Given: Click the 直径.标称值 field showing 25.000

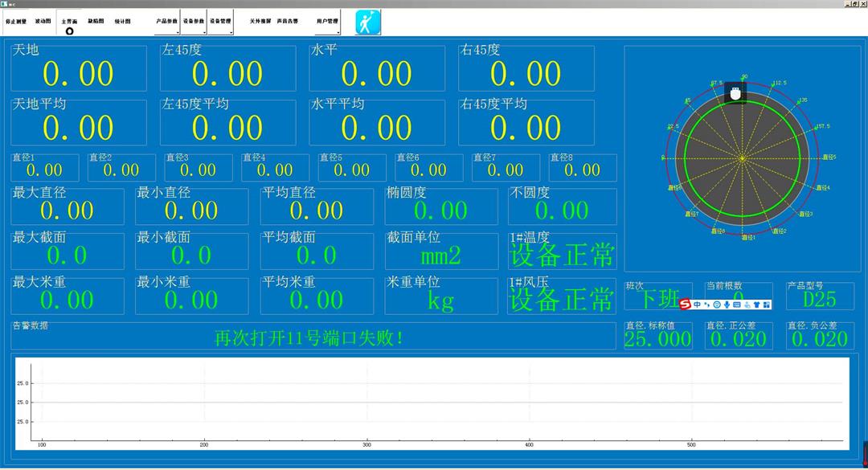Looking at the screenshot, I should tap(658, 339).
